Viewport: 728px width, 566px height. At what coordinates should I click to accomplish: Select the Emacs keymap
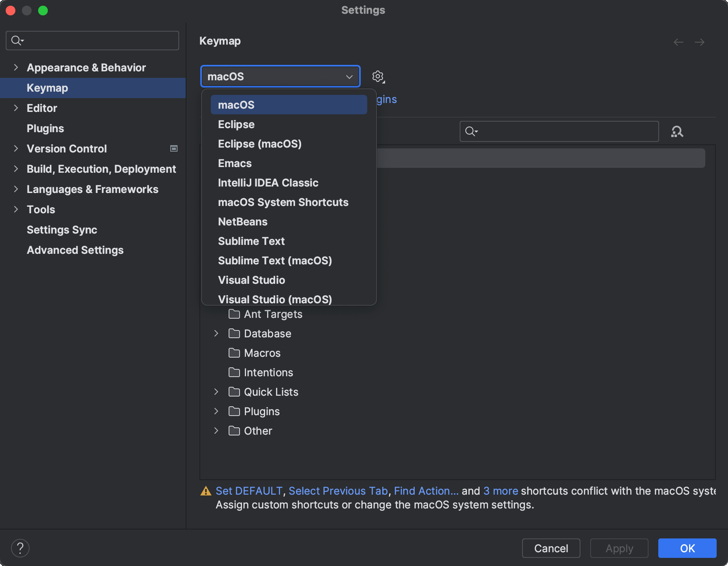[x=235, y=163]
